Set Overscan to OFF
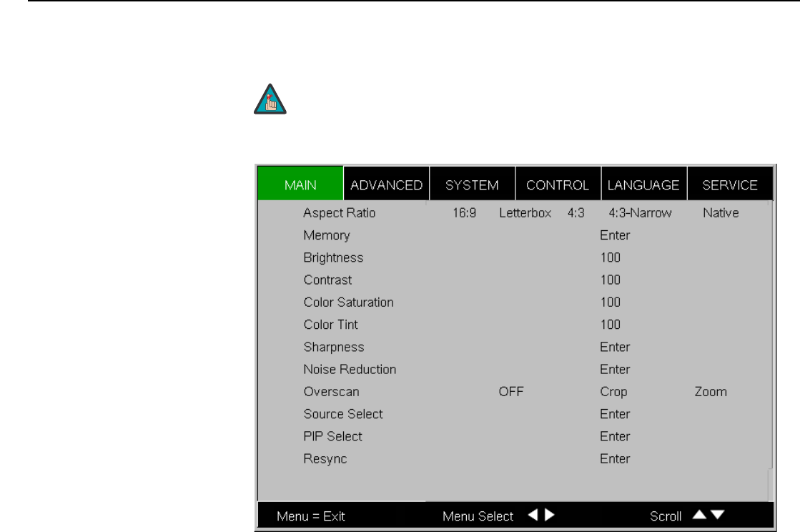The height and width of the screenshot is (532, 800). click(511, 392)
